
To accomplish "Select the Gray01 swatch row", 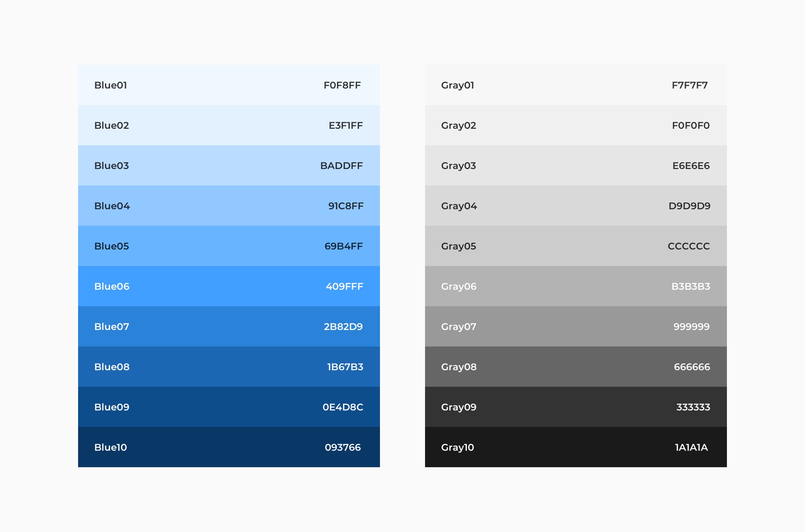I will (576, 85).
